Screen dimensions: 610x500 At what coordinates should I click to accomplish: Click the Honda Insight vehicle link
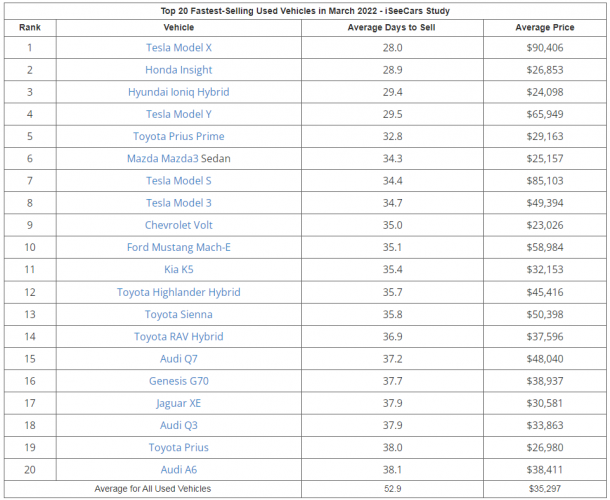coord(178,70)
